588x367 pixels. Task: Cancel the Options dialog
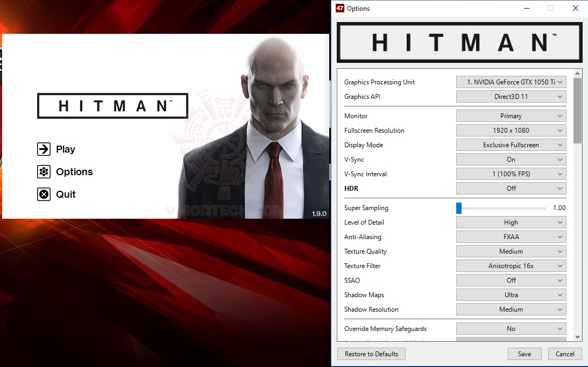click(x=565, y=354)
